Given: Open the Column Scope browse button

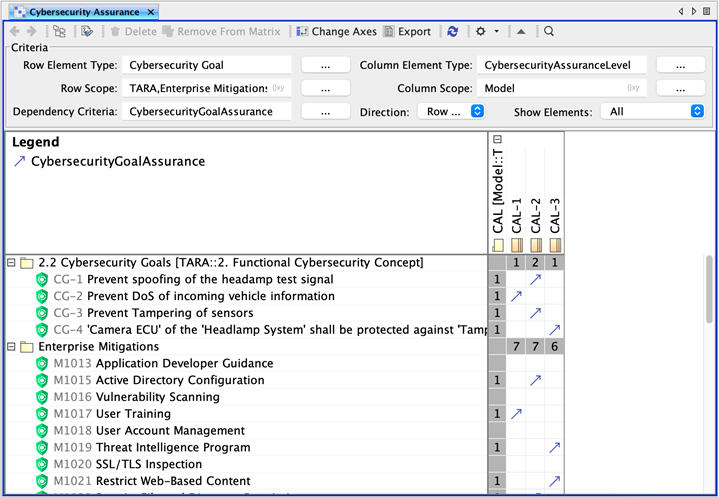Looking at the screenshot, I should click(x=680, y=88).
